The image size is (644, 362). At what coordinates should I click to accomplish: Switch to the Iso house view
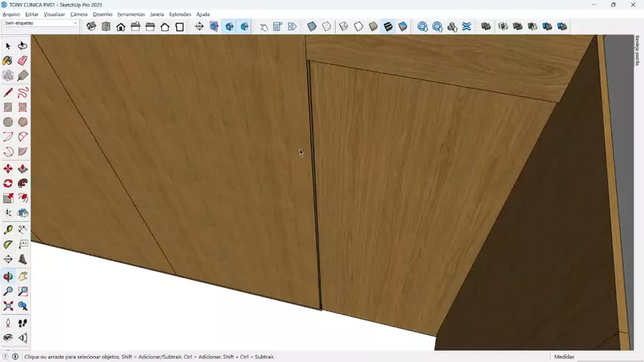tap(91, 26)
